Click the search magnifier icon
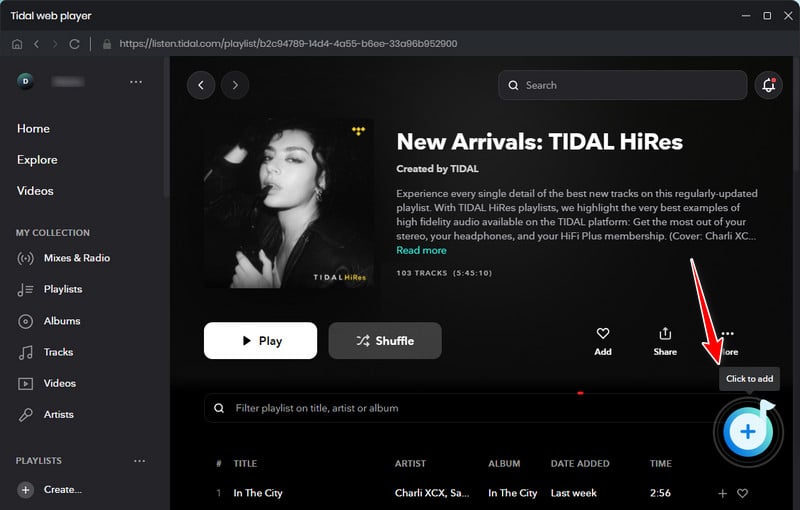The width and height of the screenshot is (800, 510). click(513, 85)
